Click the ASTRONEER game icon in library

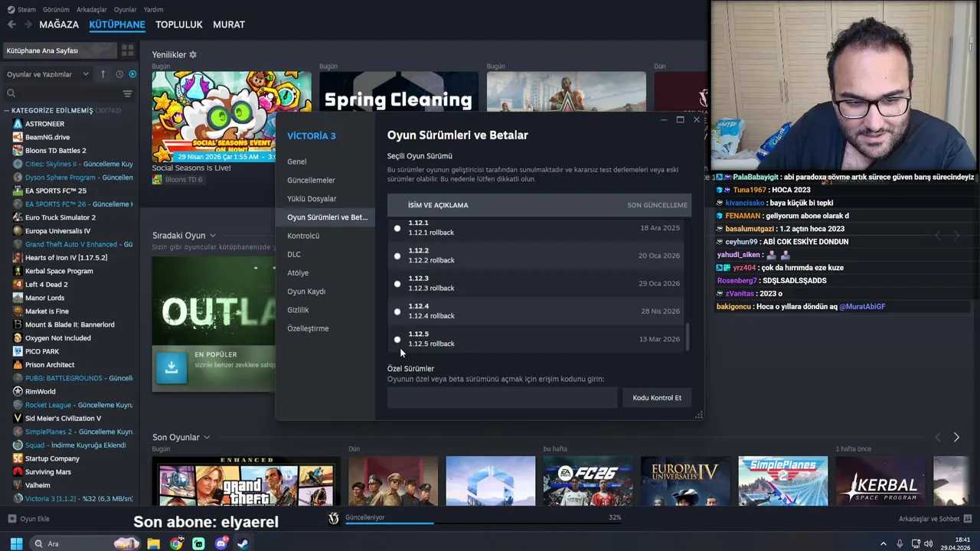pos(18,124)
